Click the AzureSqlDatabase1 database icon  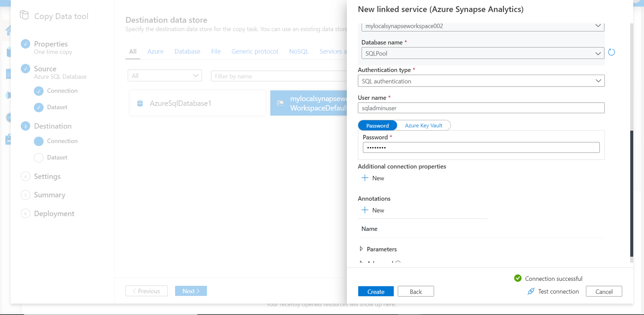(140, 103)
